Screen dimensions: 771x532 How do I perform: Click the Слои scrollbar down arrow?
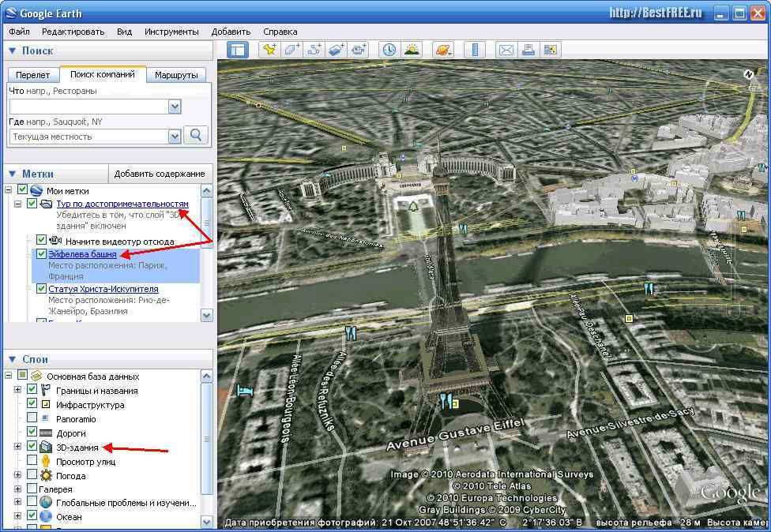coord(207,521)
